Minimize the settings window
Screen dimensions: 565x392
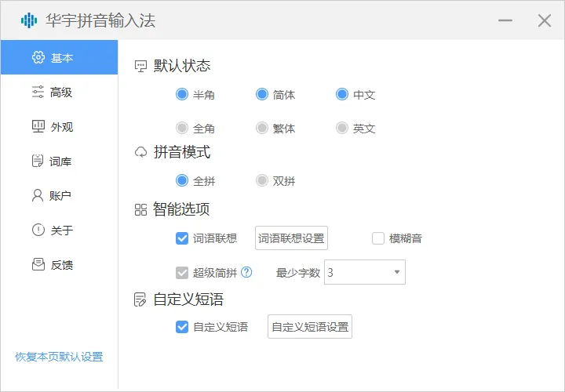[x=505, y=20]
